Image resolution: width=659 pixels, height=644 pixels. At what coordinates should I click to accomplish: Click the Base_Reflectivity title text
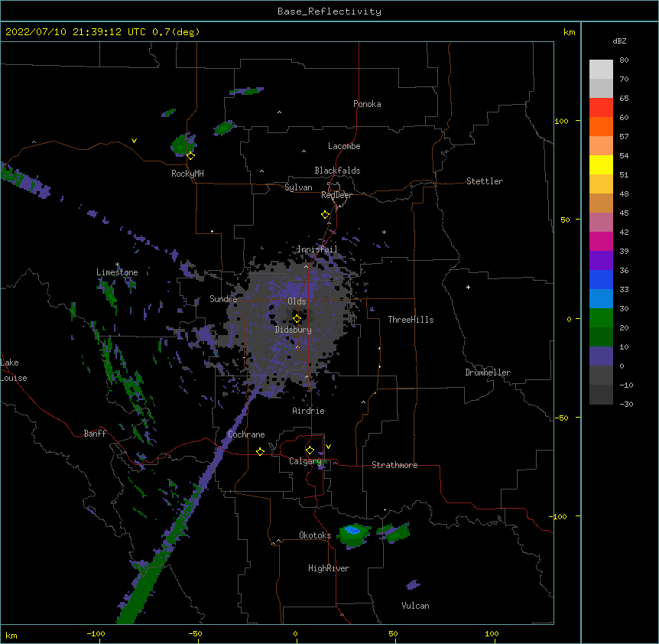click(329, 11)
